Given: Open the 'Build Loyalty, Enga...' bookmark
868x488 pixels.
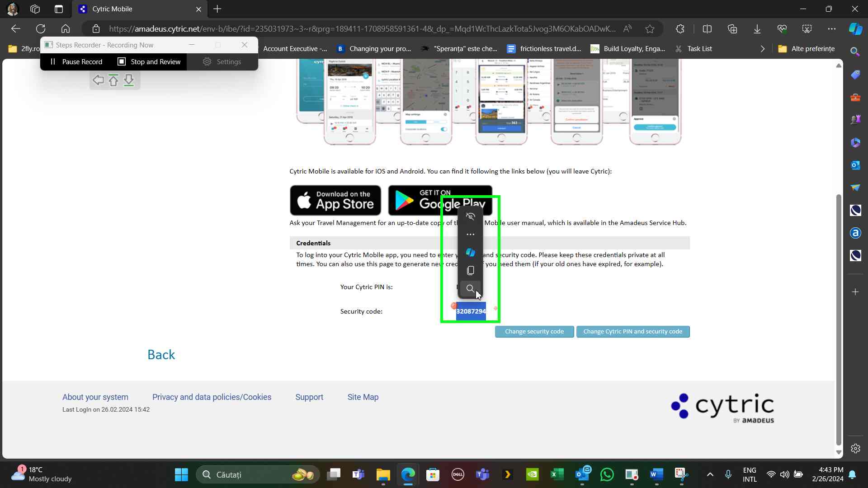Looking at the screenshot, I should (628, 49).
